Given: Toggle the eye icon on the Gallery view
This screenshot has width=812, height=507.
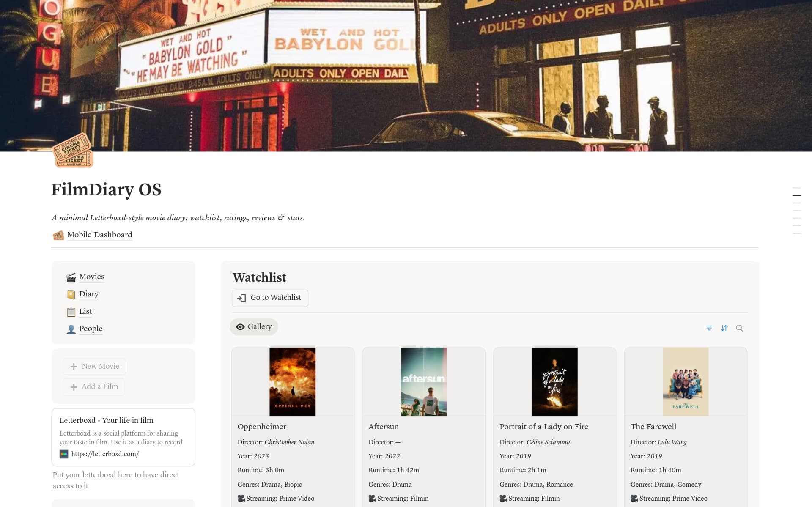Looking at the screenshot, I should (241, 326).
